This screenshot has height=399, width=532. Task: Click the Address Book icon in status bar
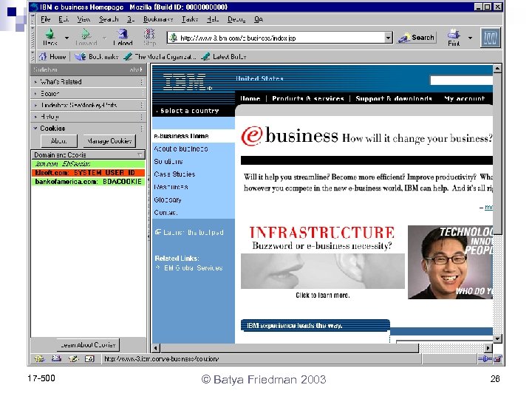(89, 358)
